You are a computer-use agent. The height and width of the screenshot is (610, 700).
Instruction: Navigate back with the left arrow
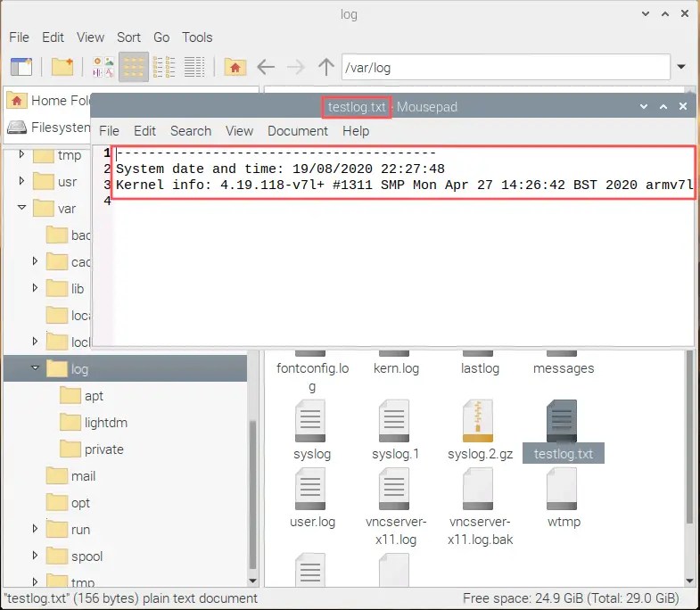[x=266, y=68]
